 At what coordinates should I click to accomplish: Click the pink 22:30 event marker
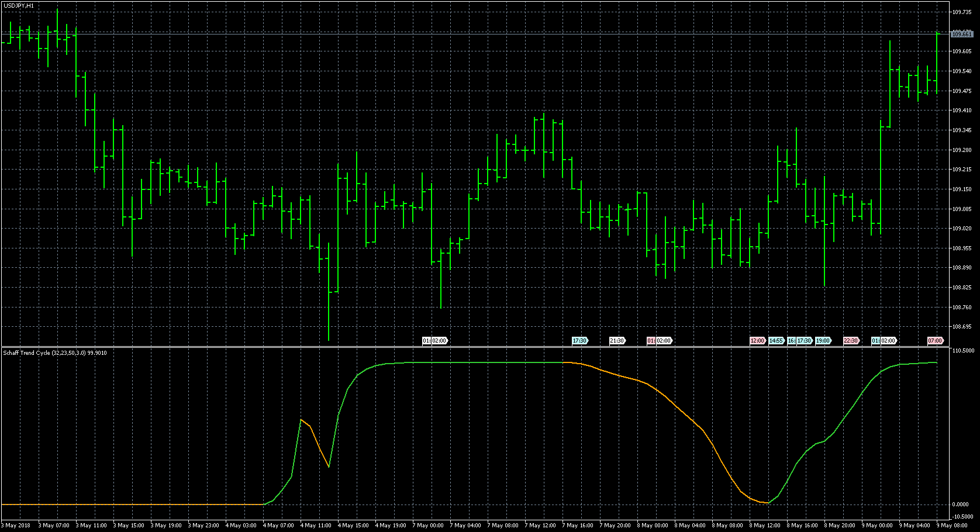851,341
